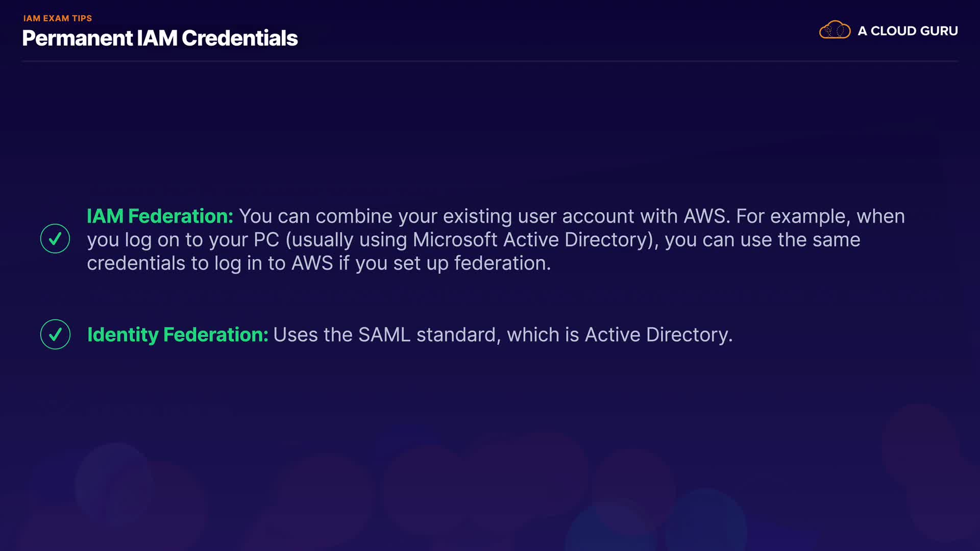
Task: Select the 'A CLOUD GURU' brand text
Action: pyautogui.click(x=908, y=31)
